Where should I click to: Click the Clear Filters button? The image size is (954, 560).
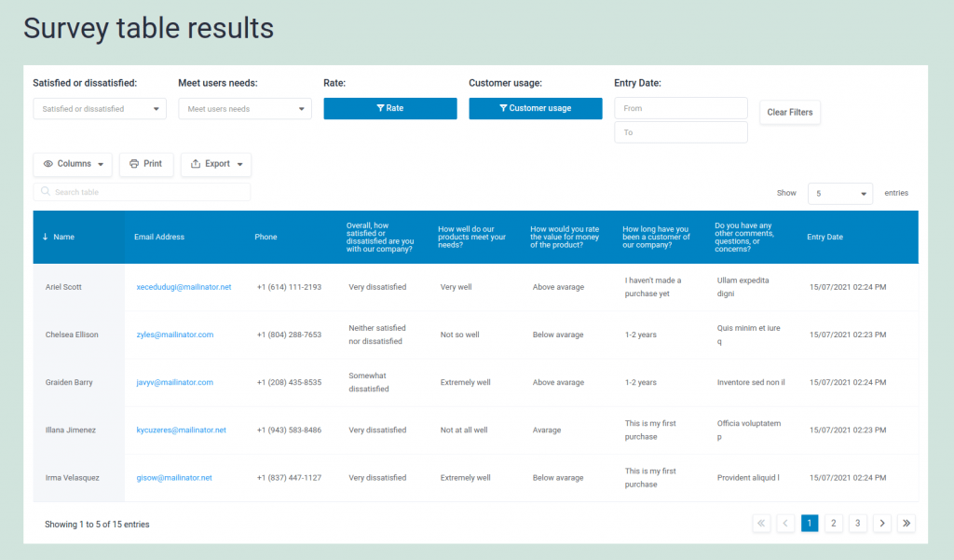[x=789, y=112]
